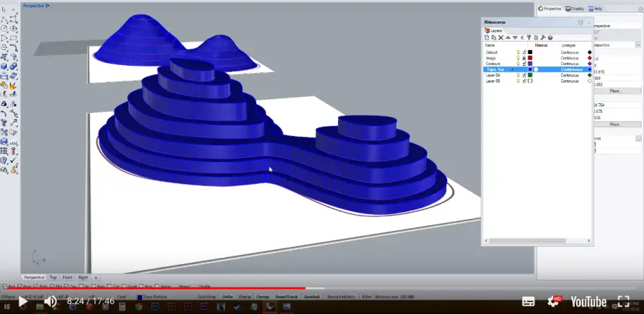Open the calculator from the taskbar
Viewport: 644px width, 314px height.
pos(122,306)
